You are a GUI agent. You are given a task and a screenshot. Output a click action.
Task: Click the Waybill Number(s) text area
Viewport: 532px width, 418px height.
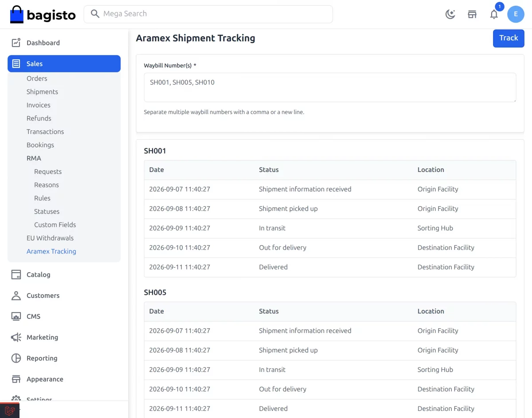(330, 87)
